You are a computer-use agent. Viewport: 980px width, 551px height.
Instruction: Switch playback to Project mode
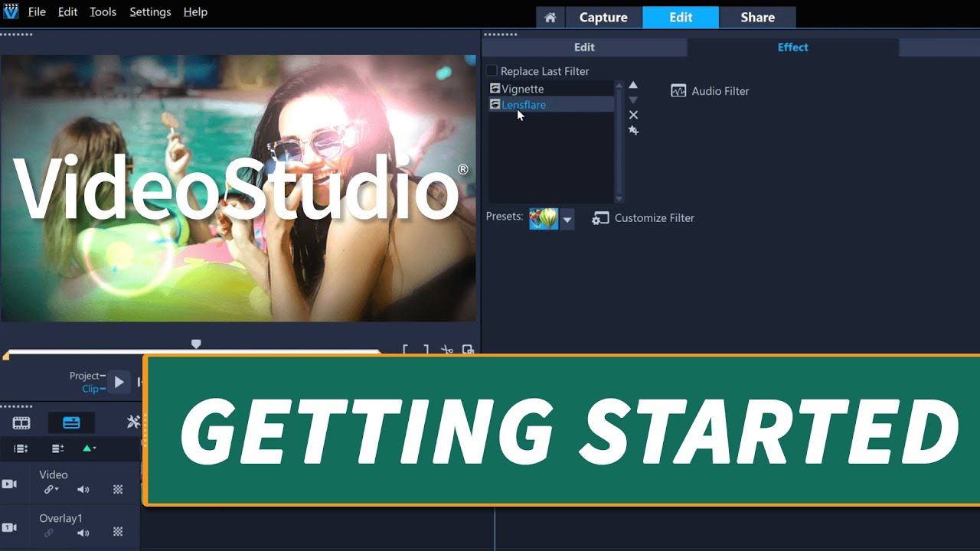pyautogui.click(x=84, y=376)
